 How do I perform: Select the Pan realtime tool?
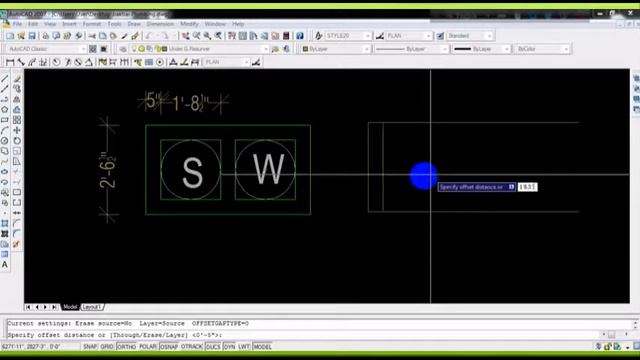point(186,36)
